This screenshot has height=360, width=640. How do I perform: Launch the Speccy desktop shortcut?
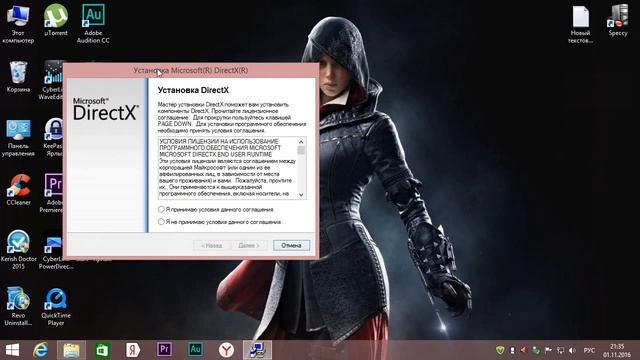pos(618,20)
